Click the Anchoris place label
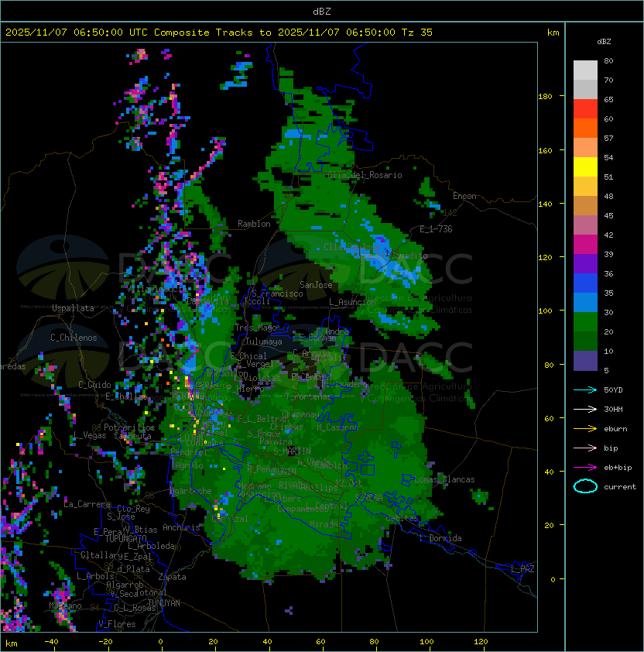This screenshot has width=644, height=652. pyautogui.click(x=181, y=527)
